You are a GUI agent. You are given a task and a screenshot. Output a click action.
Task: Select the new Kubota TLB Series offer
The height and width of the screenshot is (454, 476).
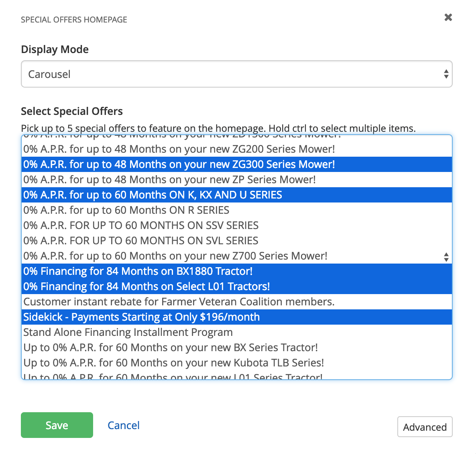(236, 363)
